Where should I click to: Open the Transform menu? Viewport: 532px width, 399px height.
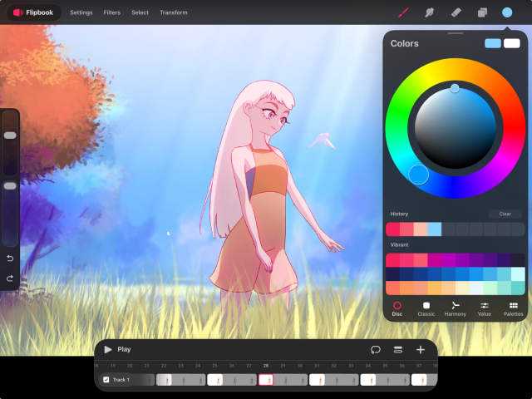coord(174,12)
